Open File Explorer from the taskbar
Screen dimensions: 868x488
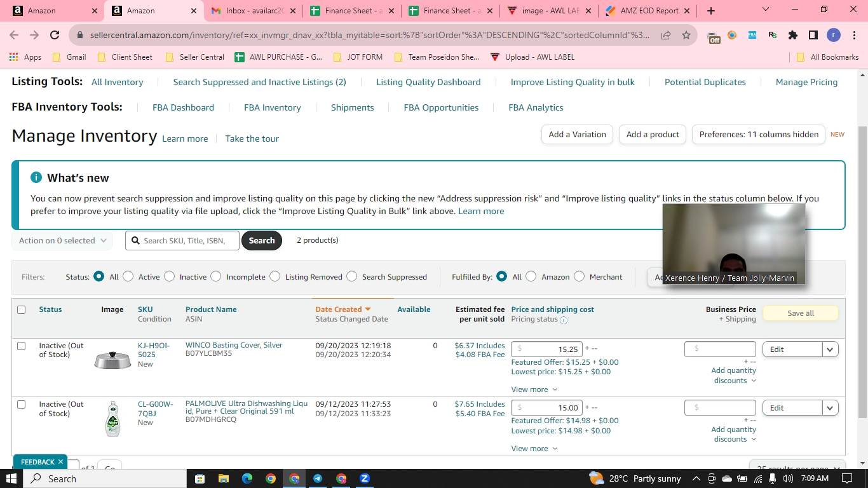point(223,478)
